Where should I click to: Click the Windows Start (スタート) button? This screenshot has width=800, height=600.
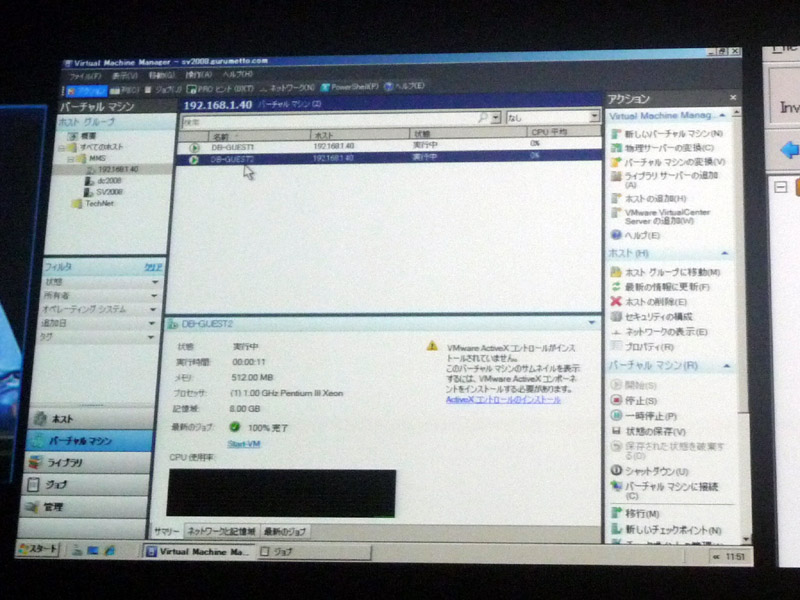pos(38,549)
